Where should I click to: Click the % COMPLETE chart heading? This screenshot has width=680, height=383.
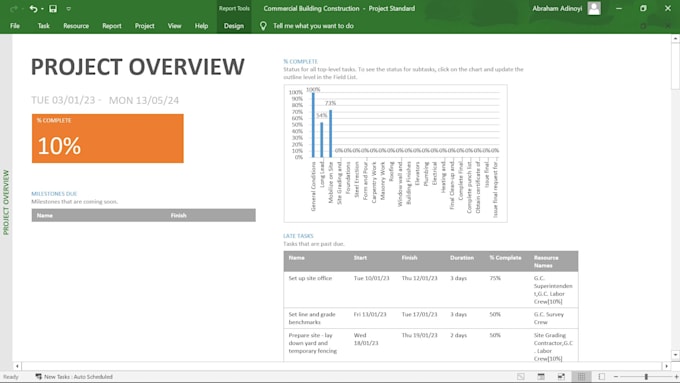(x=301, y=62)
